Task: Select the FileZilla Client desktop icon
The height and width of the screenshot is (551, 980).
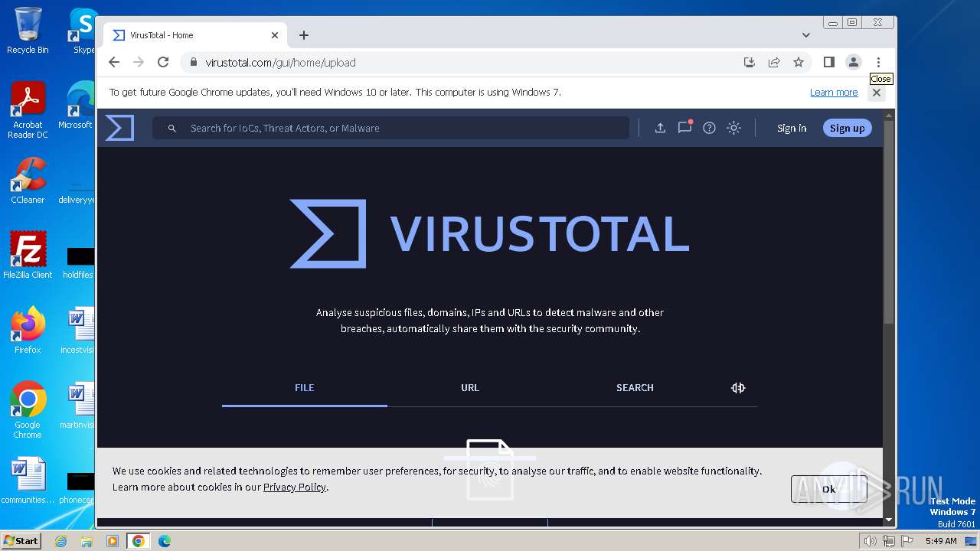Action: 28,255
